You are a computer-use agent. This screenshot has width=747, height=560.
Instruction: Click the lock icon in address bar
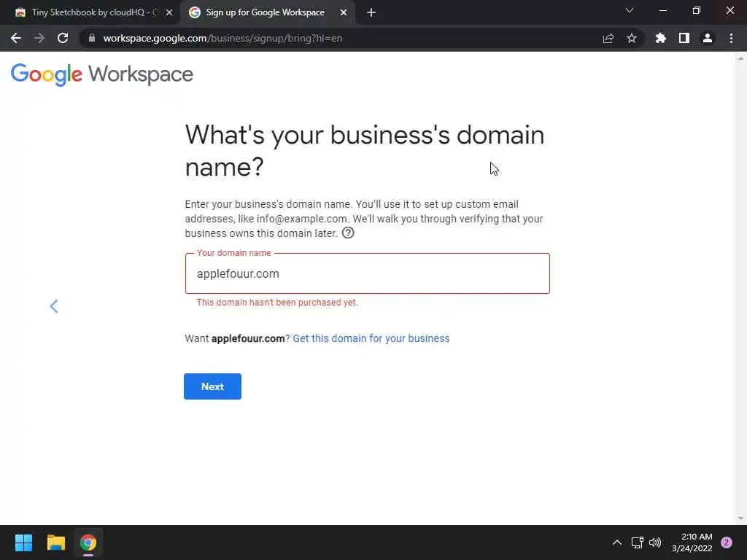click(92, 38)
